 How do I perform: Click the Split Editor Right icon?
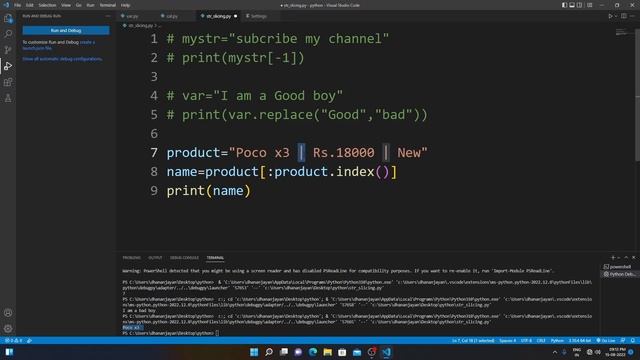(624, 16)
